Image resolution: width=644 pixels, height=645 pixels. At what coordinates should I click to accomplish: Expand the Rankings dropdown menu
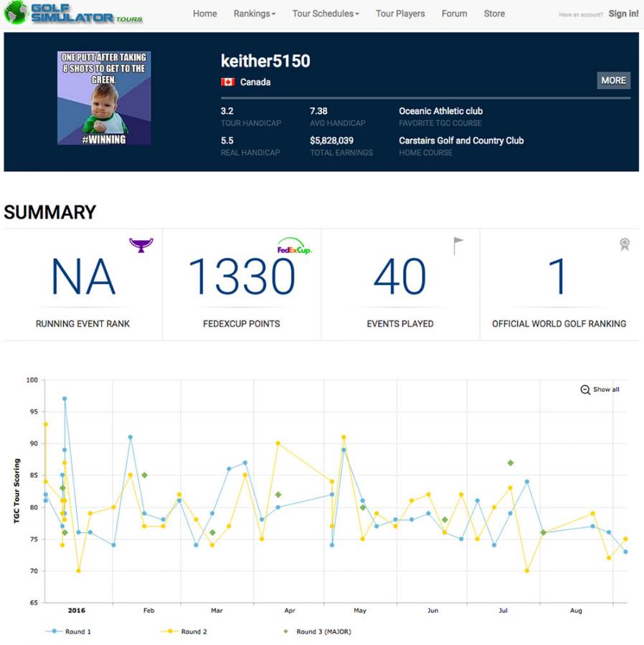click(x=254, y=14)
